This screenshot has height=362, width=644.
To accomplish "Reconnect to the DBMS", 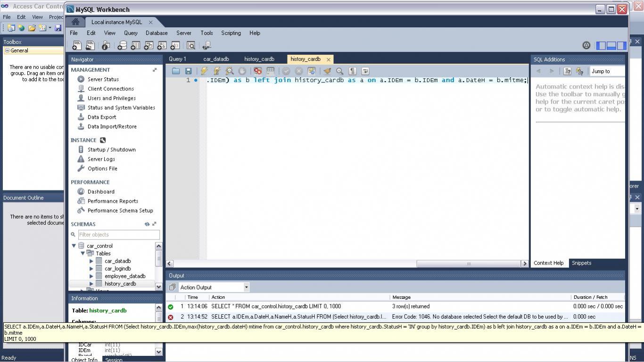I will pos(206,45).
